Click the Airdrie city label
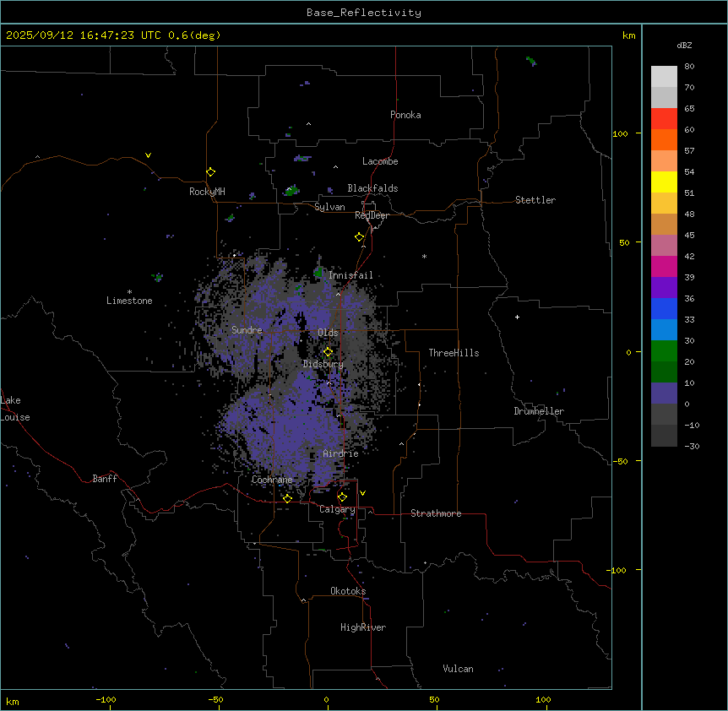This screenshot has height=711, width=728. (x=341, y=453)
